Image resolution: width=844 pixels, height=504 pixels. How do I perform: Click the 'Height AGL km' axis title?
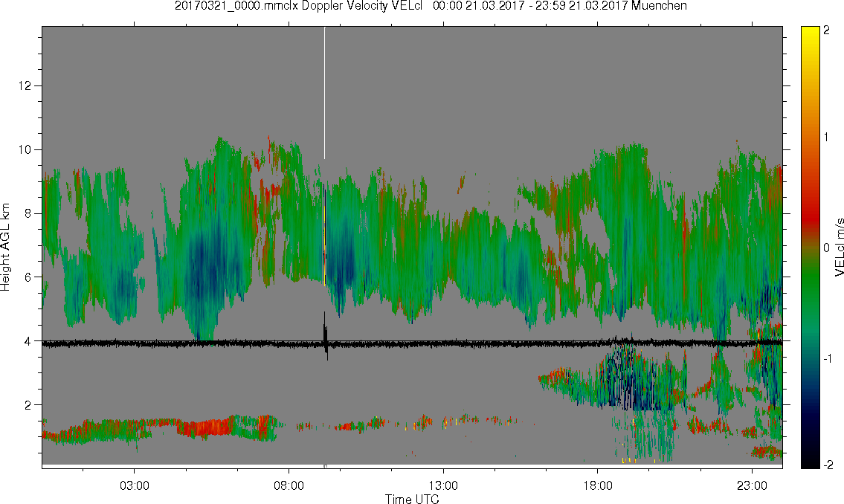(x=5, y=248)
